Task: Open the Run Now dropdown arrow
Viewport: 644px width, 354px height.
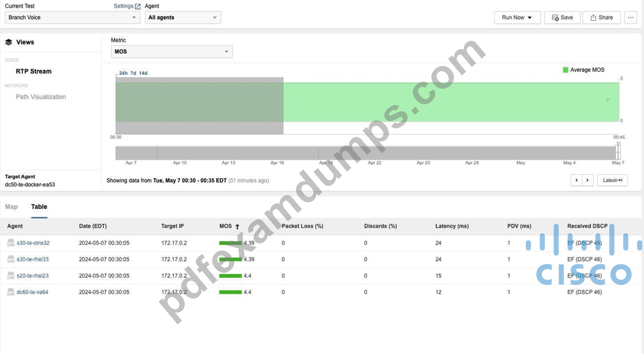Action: 530,18
